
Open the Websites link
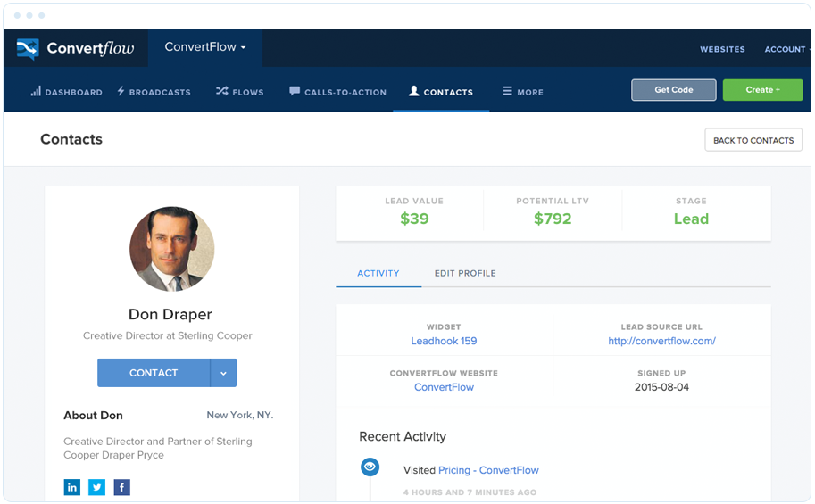tap(722, 49)
